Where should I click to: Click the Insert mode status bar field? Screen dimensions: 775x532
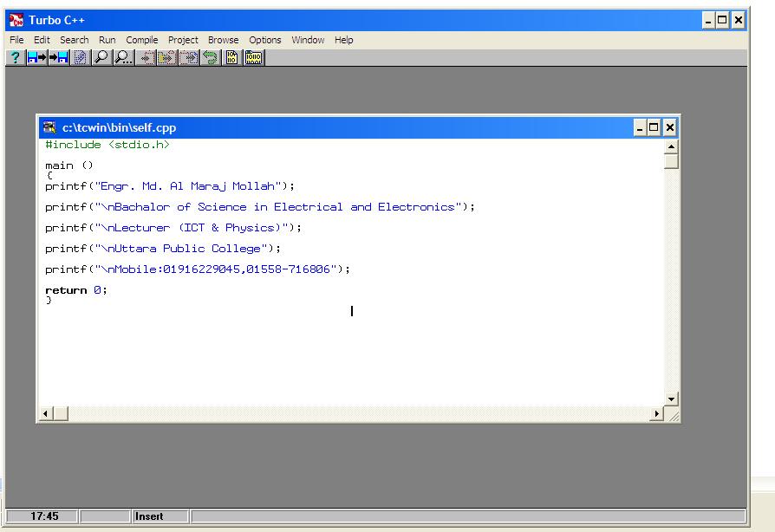pyautogui.click(x=160, y=516)
